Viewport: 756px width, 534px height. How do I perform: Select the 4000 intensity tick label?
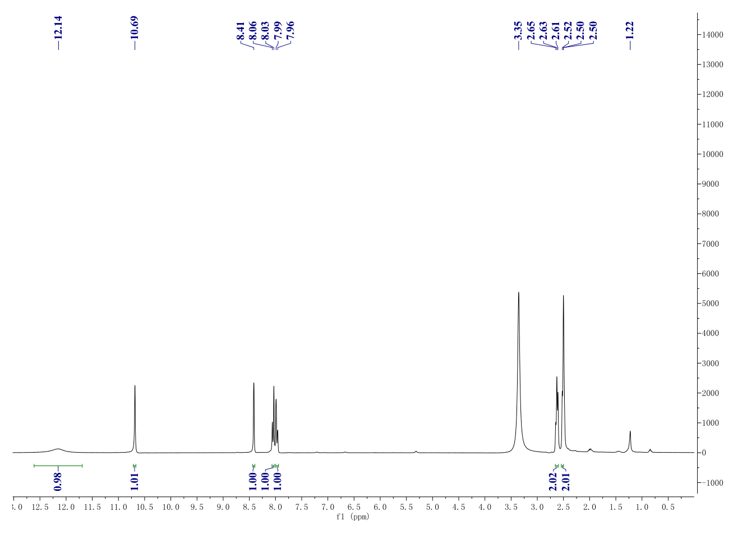[710, 333]
